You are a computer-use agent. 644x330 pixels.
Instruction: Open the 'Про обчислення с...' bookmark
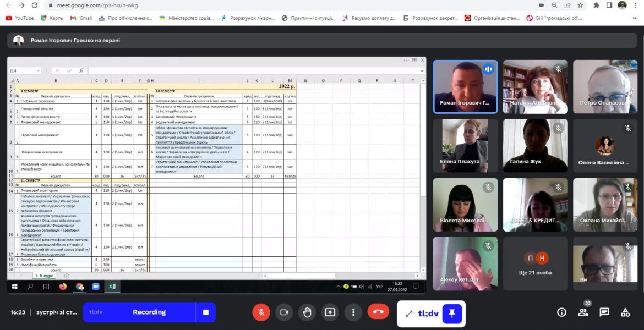[x=125, y=18]
